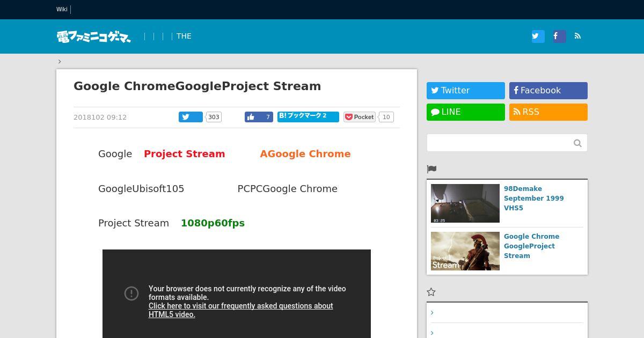The width and height of the screenshot is (644, 338).
Task: Click the star icon section header
Action: 431,292
